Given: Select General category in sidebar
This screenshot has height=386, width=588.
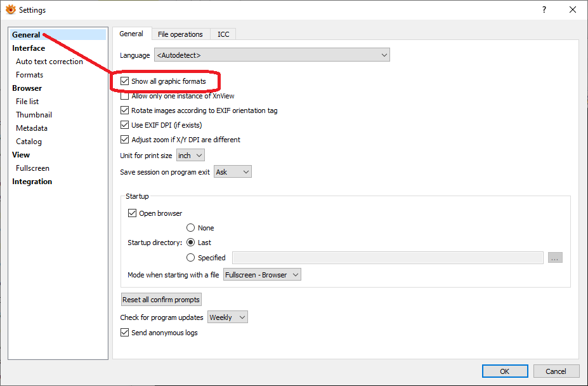Looking at the screenshot, I should coord(58,34).
